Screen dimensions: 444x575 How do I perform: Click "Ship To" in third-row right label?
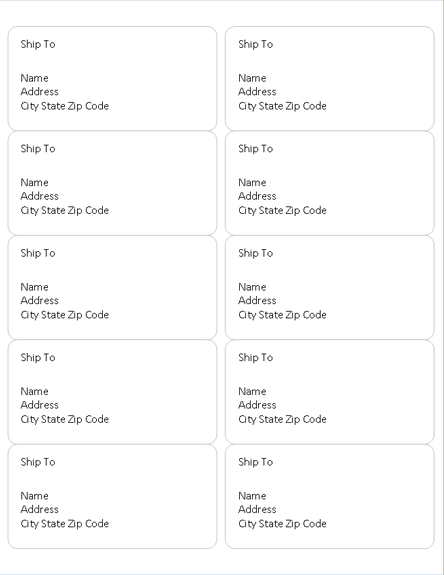click(x=256, y=253)
